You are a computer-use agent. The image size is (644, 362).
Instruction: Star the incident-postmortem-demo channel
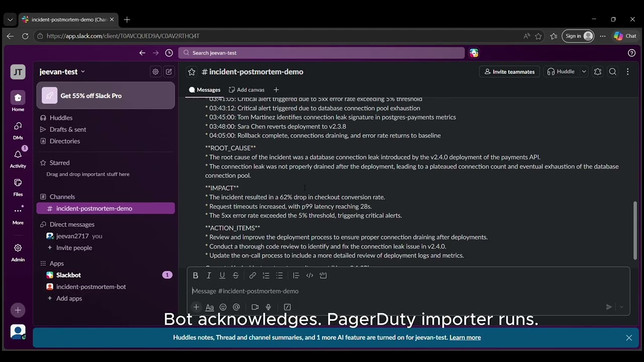point(192,72)
